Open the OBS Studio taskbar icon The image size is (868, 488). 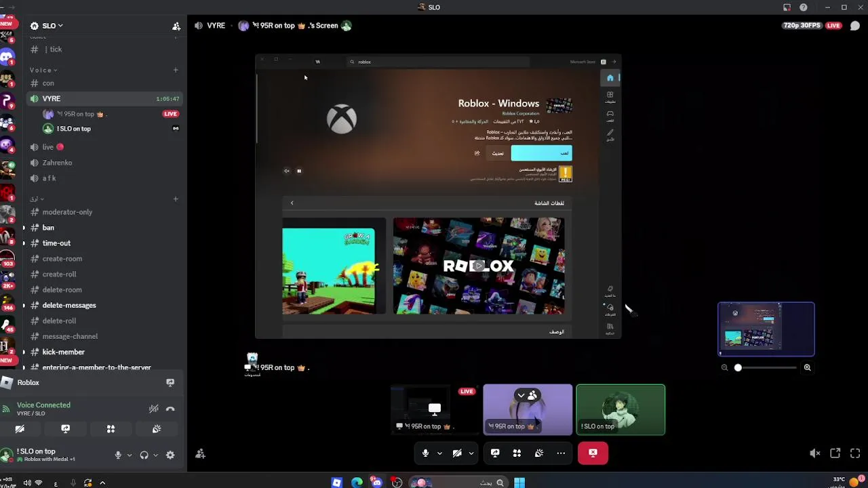(397, 483)
